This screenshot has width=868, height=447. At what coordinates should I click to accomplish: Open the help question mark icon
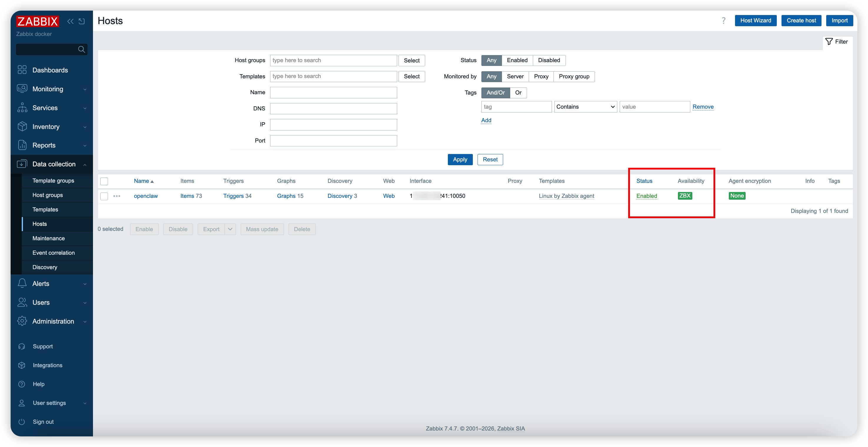point(724,21)
